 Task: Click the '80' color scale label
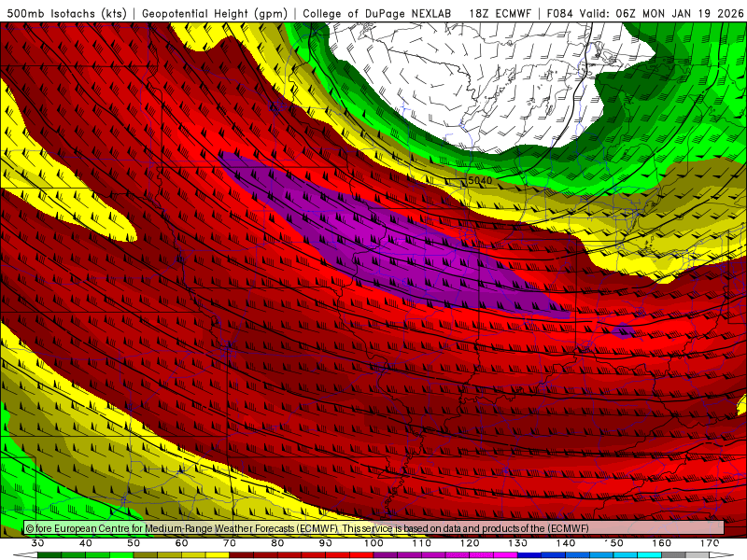click(277, 543)
